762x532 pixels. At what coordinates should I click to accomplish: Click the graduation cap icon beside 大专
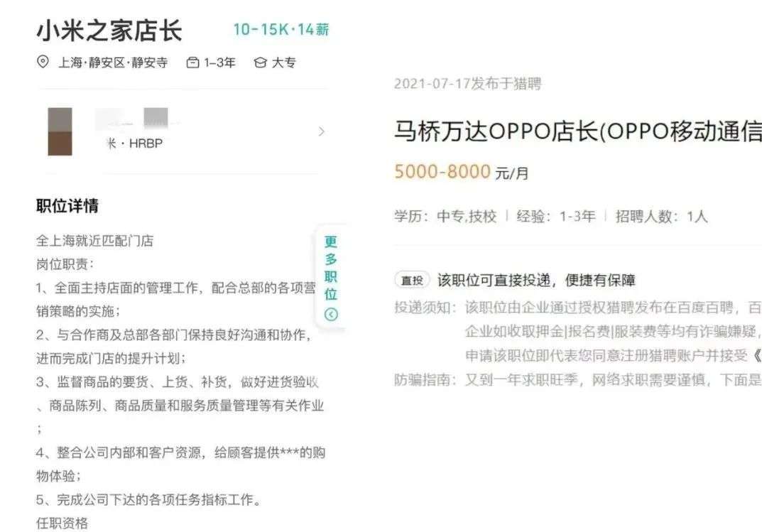(261, 63)
